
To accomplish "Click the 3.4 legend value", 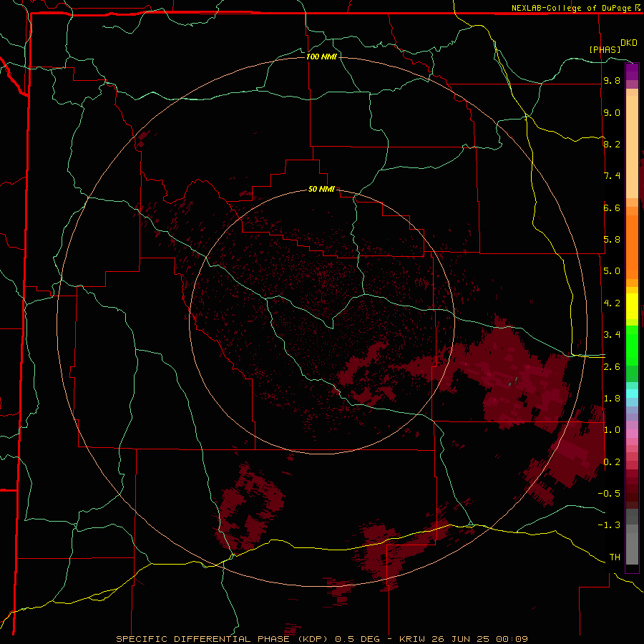I will point(612,335).
